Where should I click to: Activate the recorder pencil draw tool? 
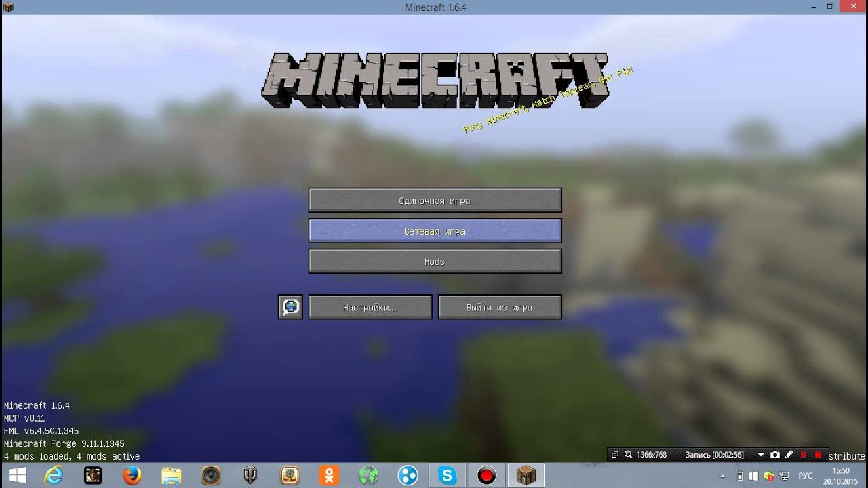789,455
